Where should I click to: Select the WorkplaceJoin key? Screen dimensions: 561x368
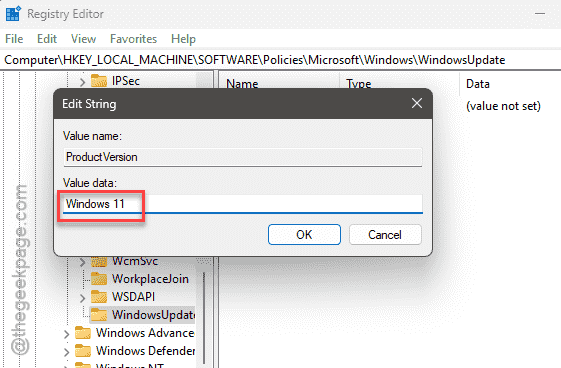click(x=150, y=279)
